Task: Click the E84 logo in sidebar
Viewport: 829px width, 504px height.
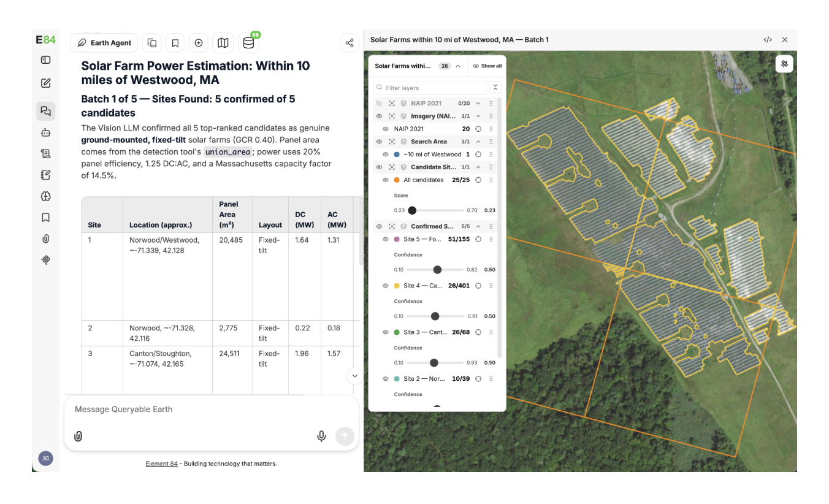Action: point(45,40)
